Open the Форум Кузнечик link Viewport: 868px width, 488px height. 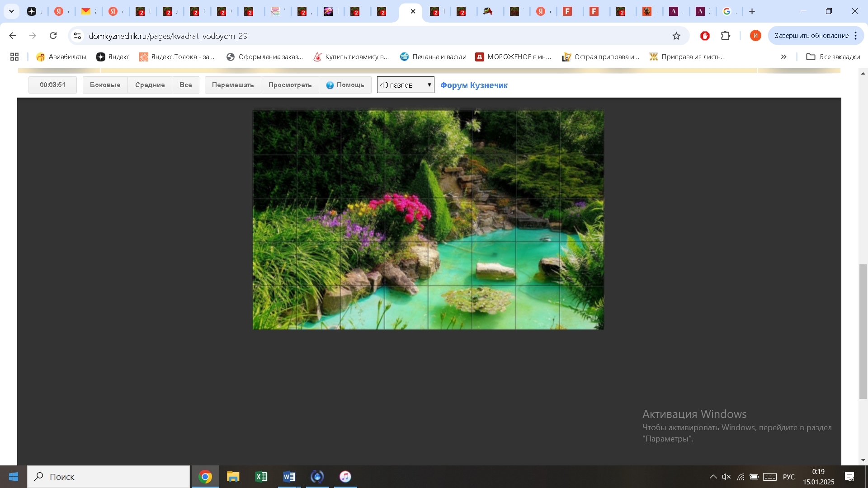point(474,85)
